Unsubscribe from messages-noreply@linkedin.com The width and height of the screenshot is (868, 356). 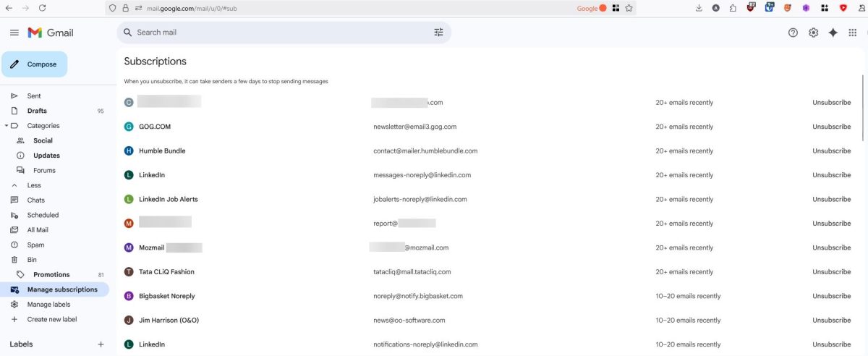point(831,175)
